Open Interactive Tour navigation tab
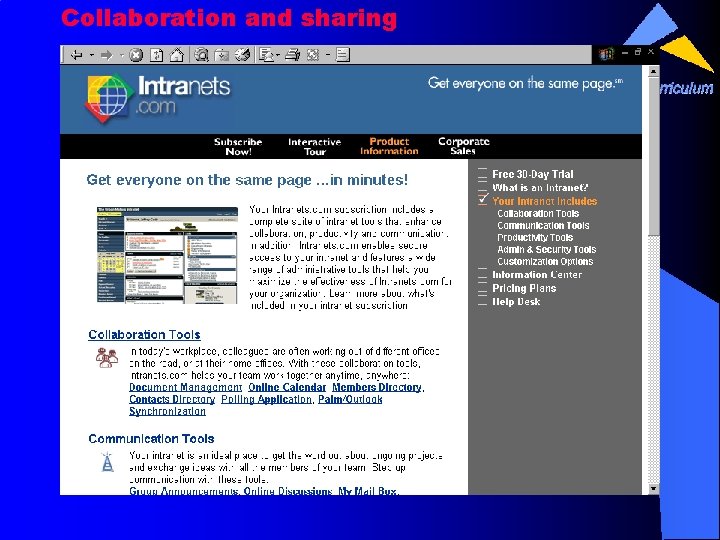The width and height of the screenshot is (720, 540). (x=315, y=146)
